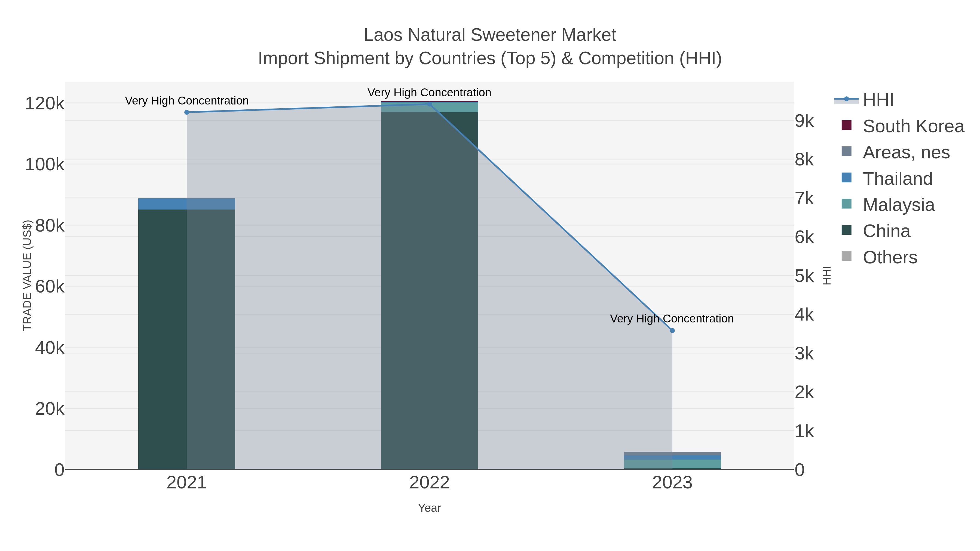This screenshot has height=551, width=980.
Task: Click the 2023 Areas, nes bar segment
Action: tap(672, 454)
